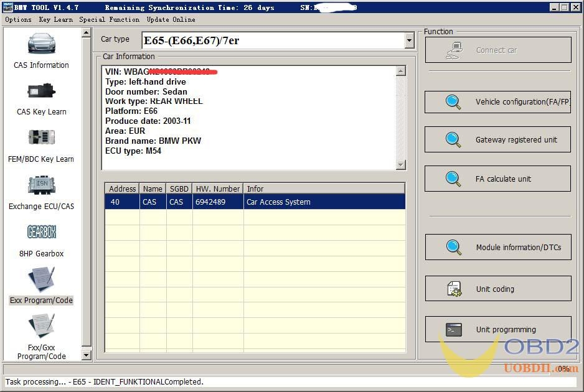
Task: Click Vehicle configuration(FA/FP) button
Action: [x=497, y=102]
